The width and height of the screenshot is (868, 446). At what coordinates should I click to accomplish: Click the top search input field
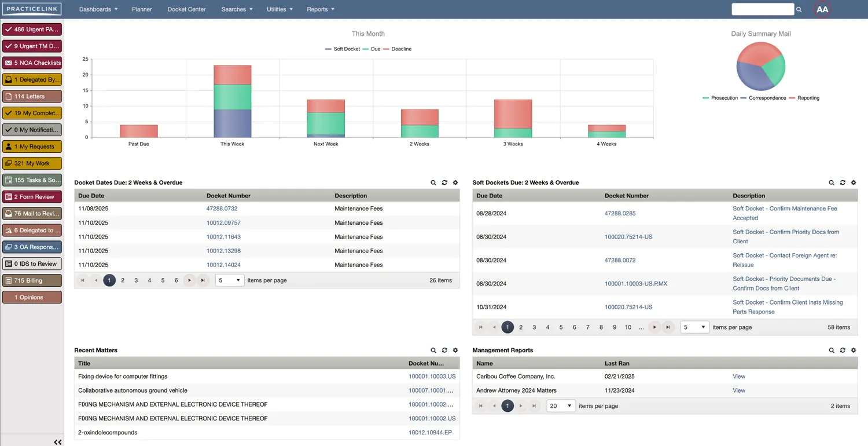tap(762, 9)
